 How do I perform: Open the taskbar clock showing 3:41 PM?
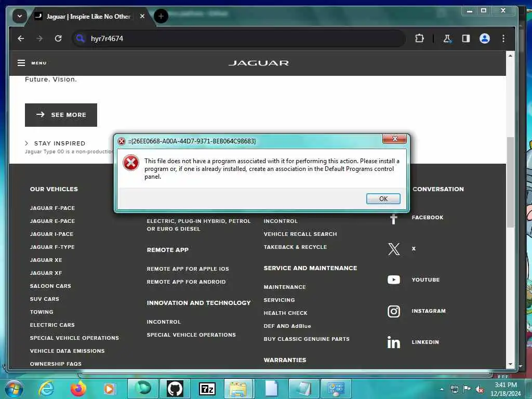(506, 389)
